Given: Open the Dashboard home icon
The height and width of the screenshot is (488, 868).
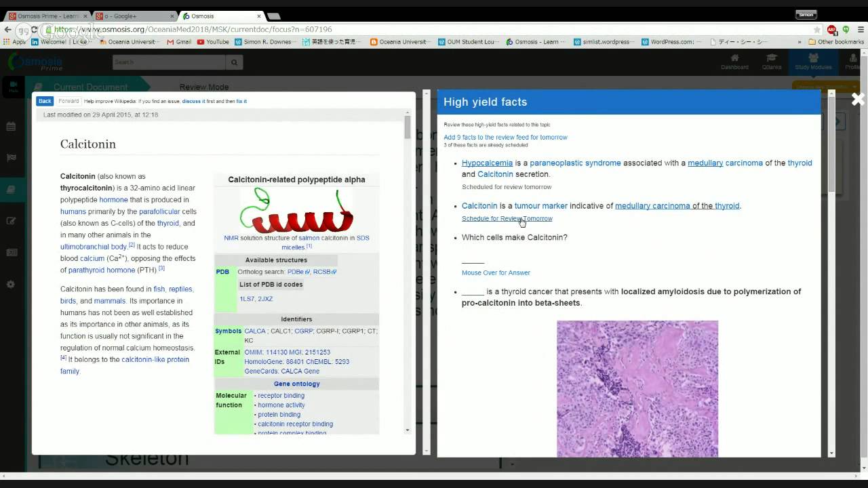Looking at the screenshot, I should click(x=734, y=62).
